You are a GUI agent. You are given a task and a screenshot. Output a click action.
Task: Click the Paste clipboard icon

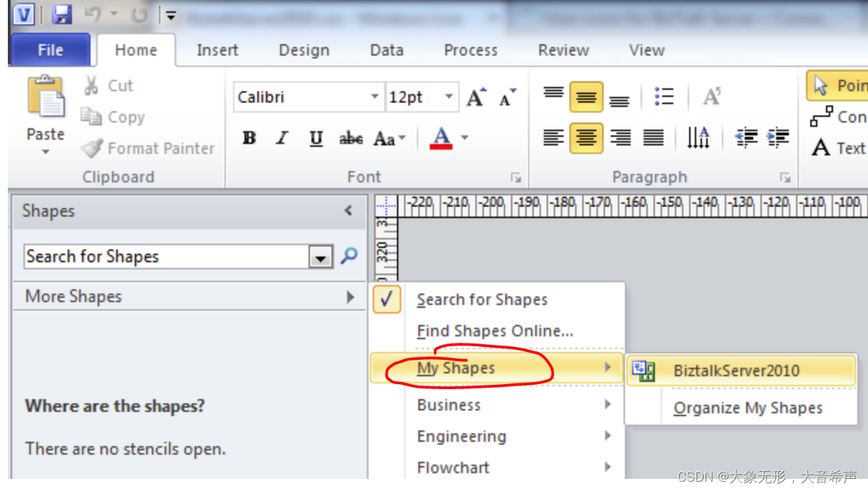coord(45,99)
